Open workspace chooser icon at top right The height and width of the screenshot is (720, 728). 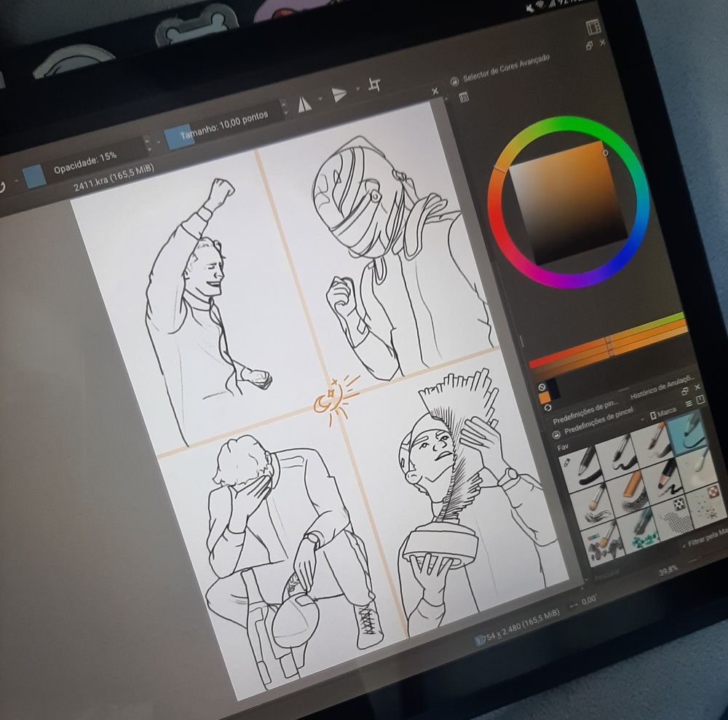tap(593, 28)
